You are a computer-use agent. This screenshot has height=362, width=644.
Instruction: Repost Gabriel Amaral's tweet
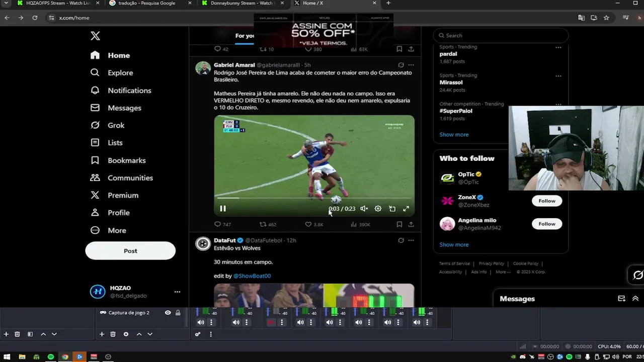pyautogui.click(x=268, y=224)
